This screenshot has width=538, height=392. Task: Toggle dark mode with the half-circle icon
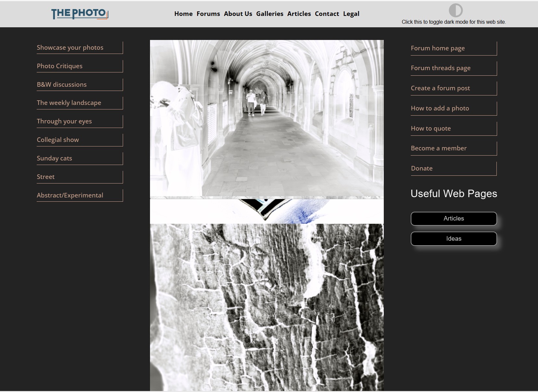pos(456,10)
